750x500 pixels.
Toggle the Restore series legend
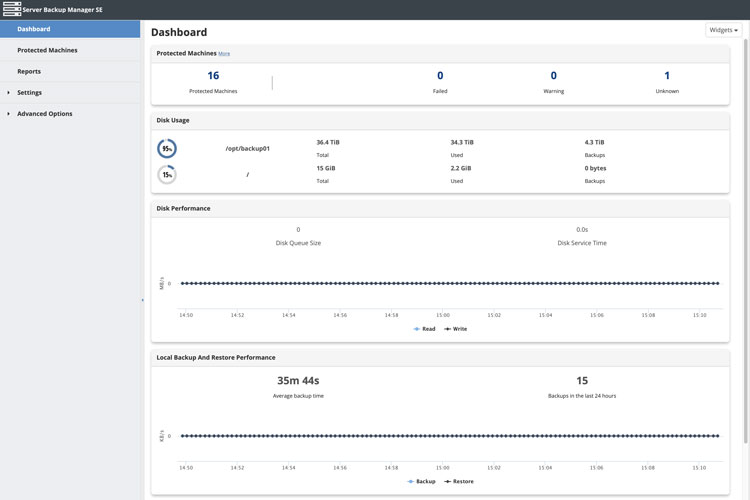459,481
